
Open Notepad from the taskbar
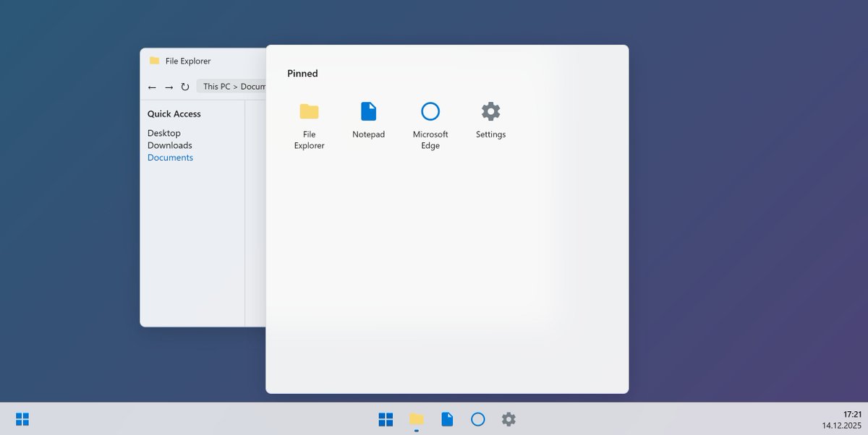point(447,419)
